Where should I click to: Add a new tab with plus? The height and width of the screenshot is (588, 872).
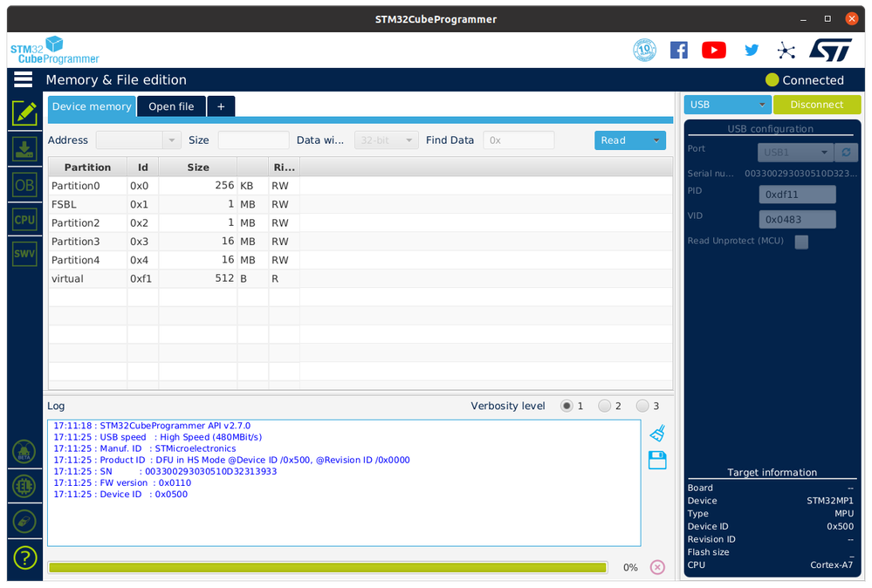(x=221, y=106)
